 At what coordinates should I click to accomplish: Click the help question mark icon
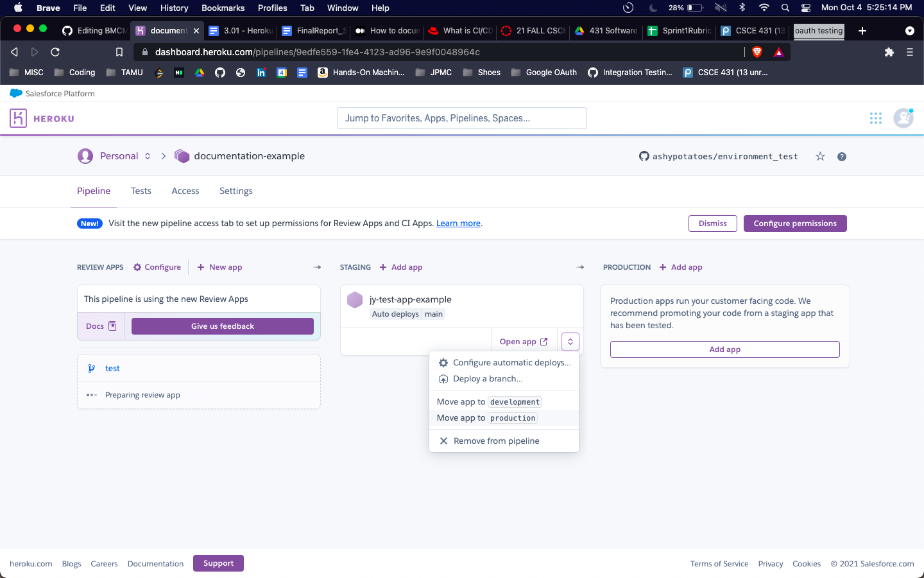click(842, 157)
